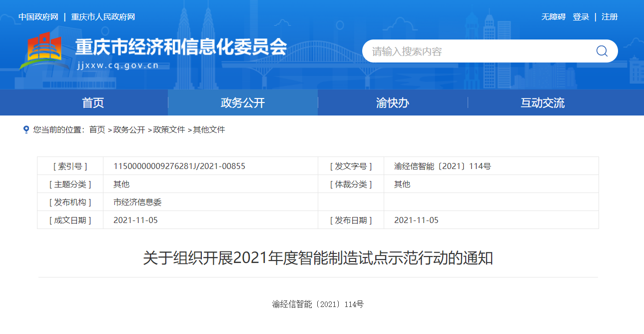Click the article title about 智能制造试点示范行动
644x334 pixels.
[x=318, y=258]
